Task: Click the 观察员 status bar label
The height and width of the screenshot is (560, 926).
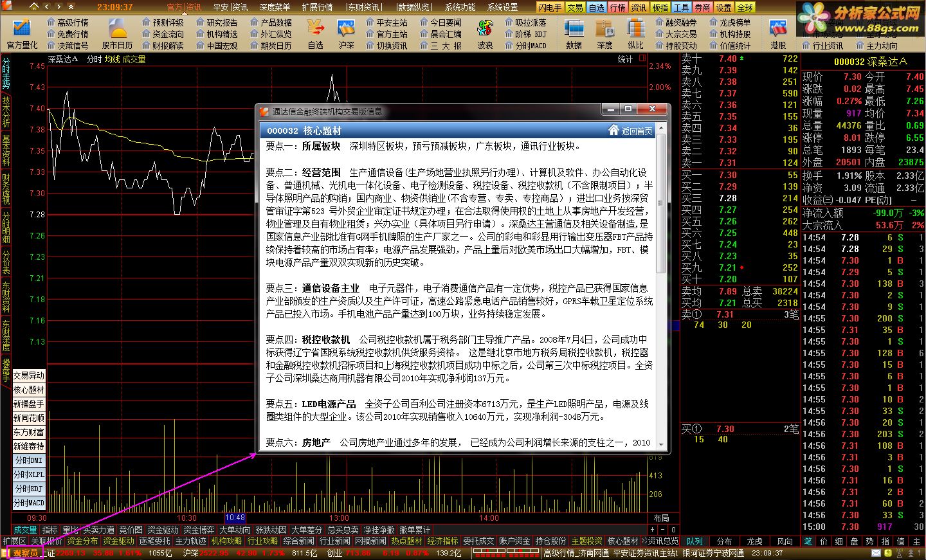Action: [x=26, y=553]
